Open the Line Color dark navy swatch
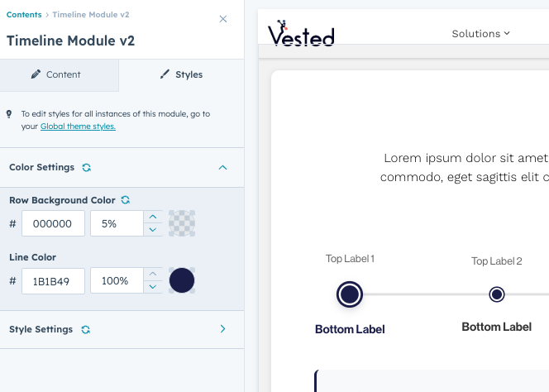 (182, 280)
